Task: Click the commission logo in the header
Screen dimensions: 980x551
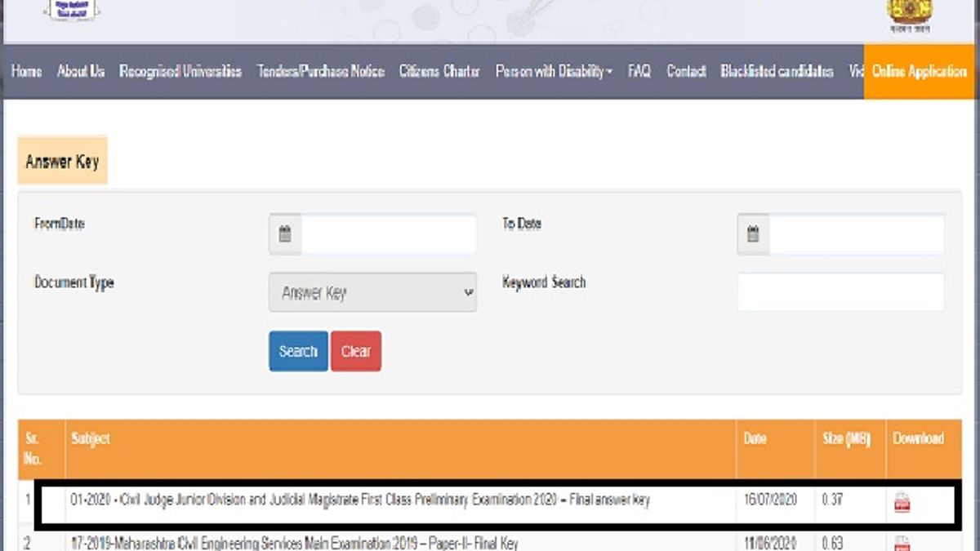Action: pos(71,10)
